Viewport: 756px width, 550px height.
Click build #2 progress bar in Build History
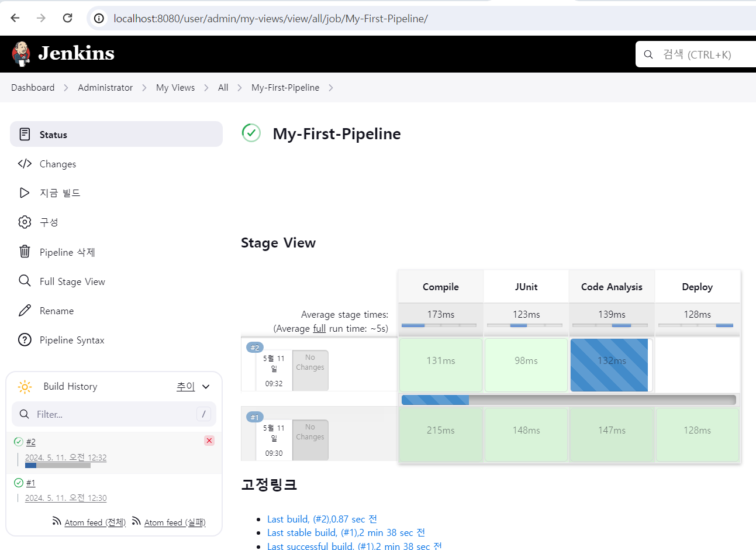click(58, 466)
